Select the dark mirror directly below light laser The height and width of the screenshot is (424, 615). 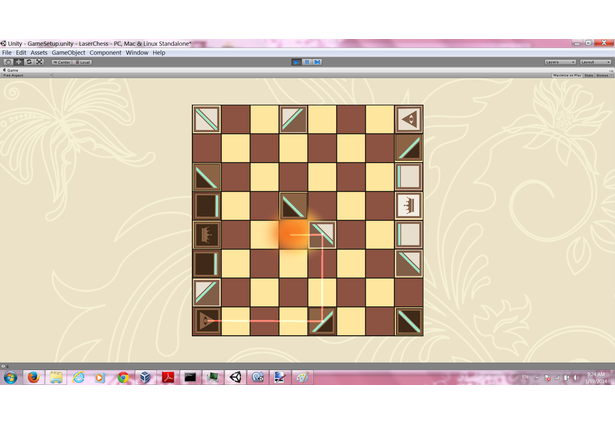click(409, 148)
